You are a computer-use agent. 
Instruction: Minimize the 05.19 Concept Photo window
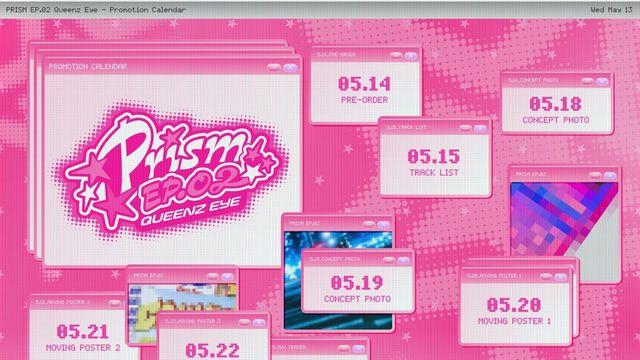click(389, 260)
